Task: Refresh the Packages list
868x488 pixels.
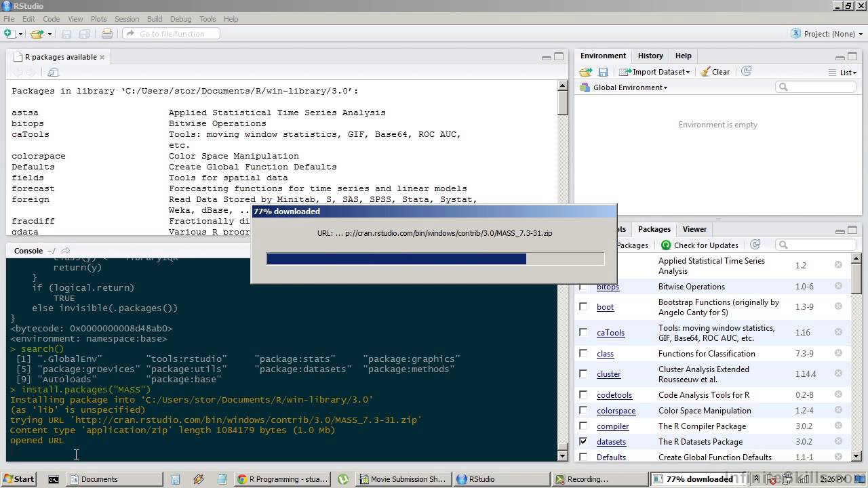Action: [x=755, y=245]
